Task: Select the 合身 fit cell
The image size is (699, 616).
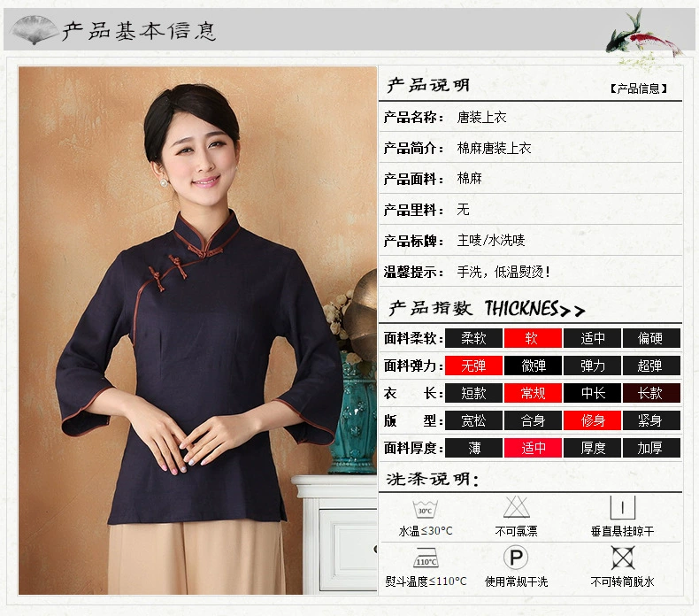Action: [x=533, y=420]
